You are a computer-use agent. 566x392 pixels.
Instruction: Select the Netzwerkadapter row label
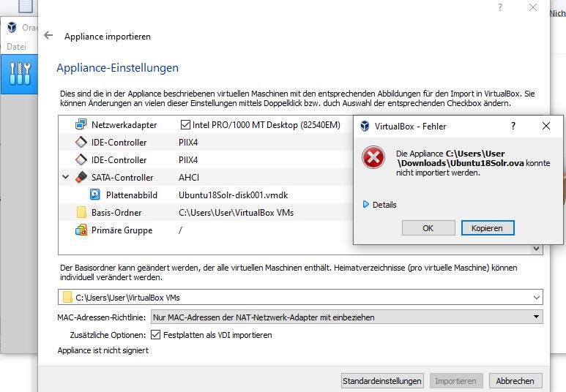point(124,125)
